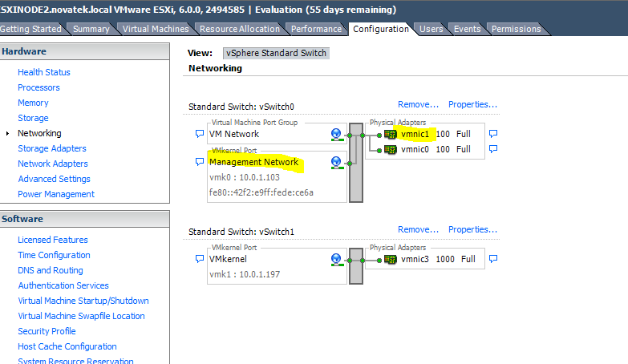Viewport: 628px width, 364px height.
Task: Click vSwitch0 gray switch bar graphic
Action: (356, 163)
